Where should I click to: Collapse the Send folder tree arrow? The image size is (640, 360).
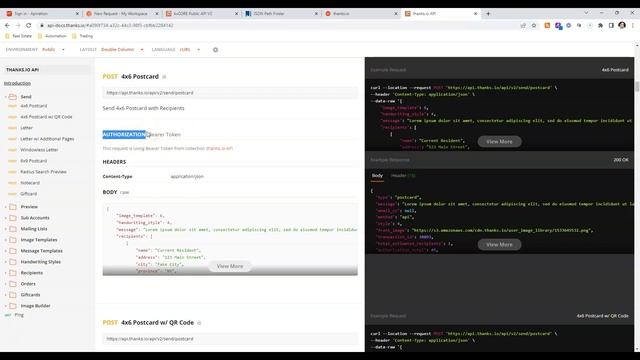6,97
